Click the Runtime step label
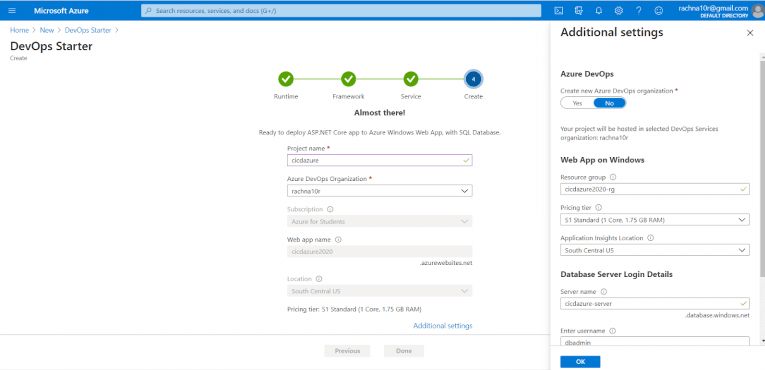765x370 pixels. point(286,97)
